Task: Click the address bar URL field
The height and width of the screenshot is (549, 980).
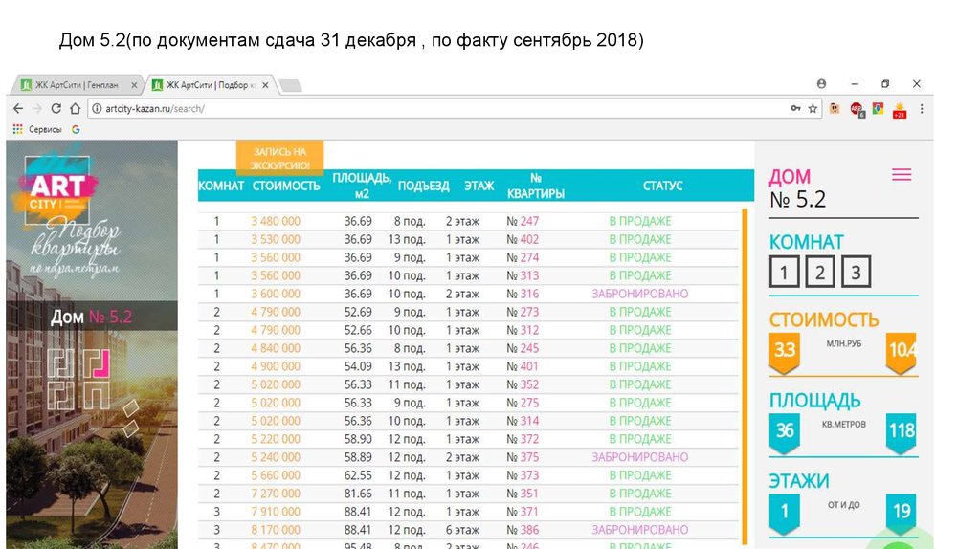Action: (431, 109)
